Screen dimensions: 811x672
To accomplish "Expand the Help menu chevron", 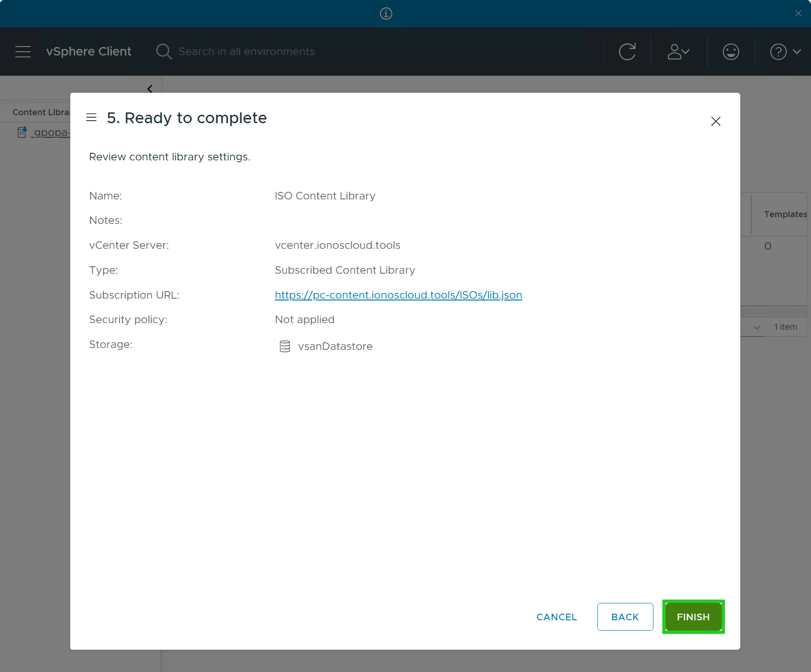I will (x=796, y=52).
